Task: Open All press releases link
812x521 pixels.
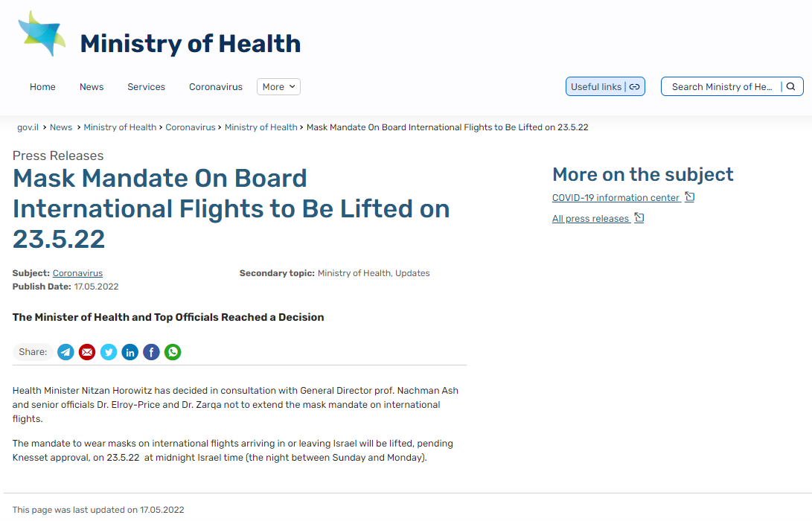Action: point(590,219)
